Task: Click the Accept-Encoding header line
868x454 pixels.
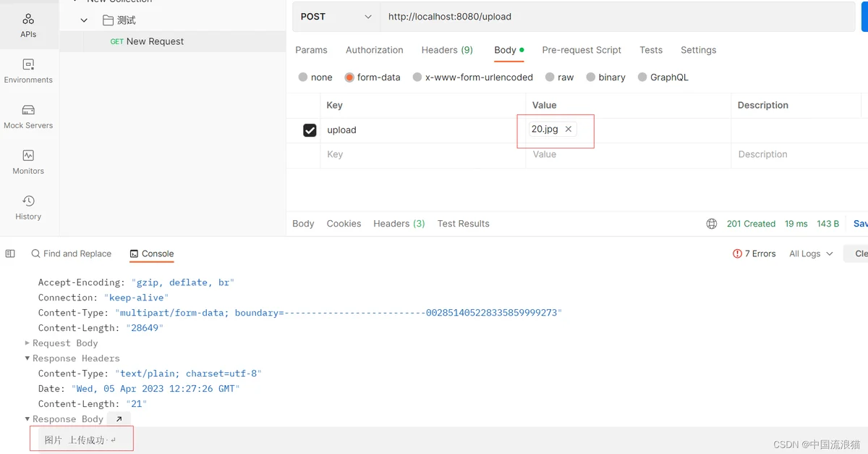Action: click(x=137, y=282)
